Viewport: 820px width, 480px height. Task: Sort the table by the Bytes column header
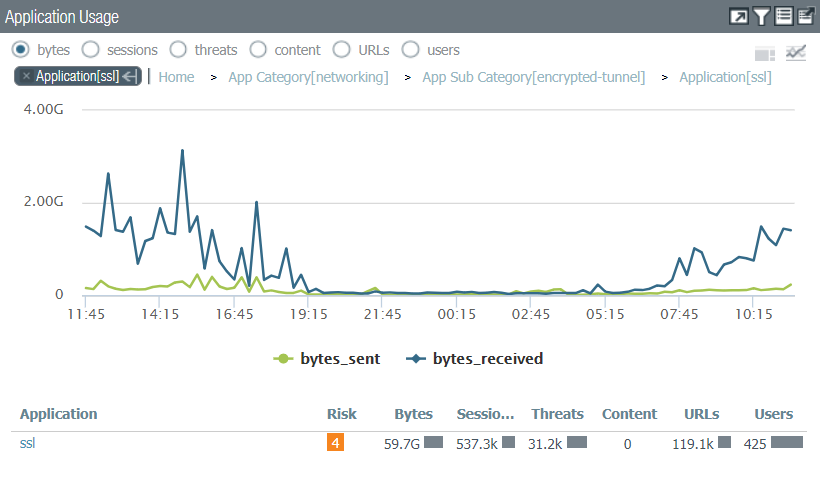click(413, 414)
